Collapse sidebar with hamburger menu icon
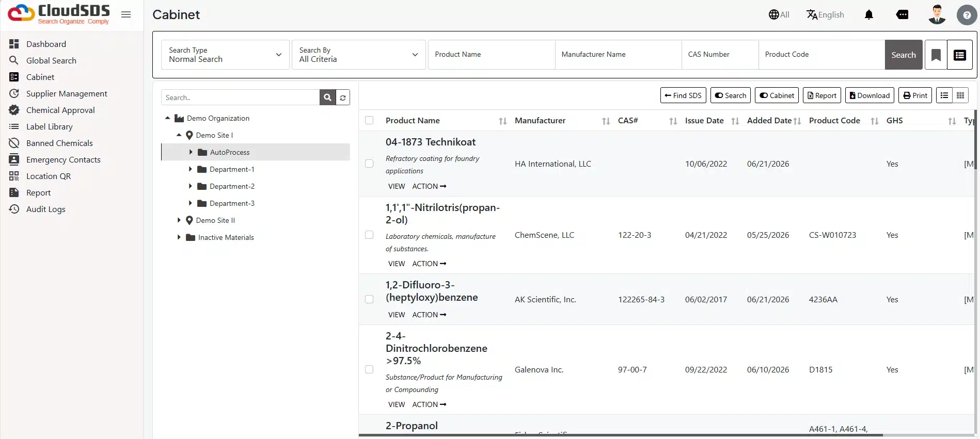 click(126, 14)
